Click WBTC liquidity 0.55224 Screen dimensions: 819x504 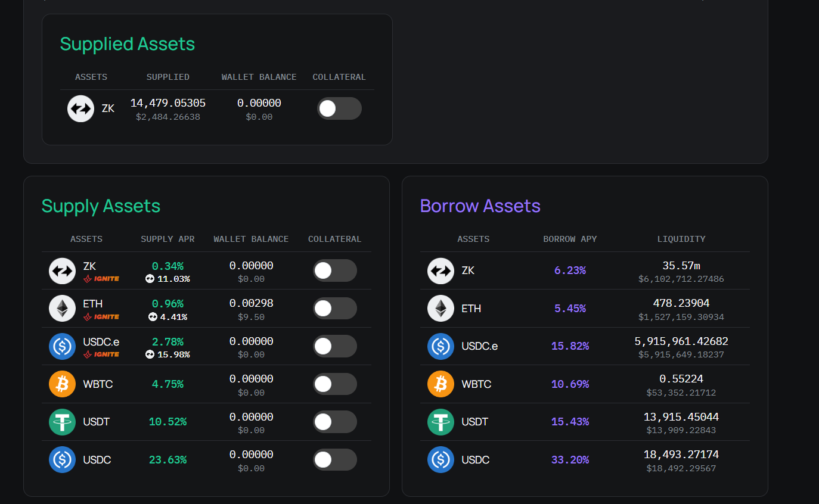click(681, 379)
